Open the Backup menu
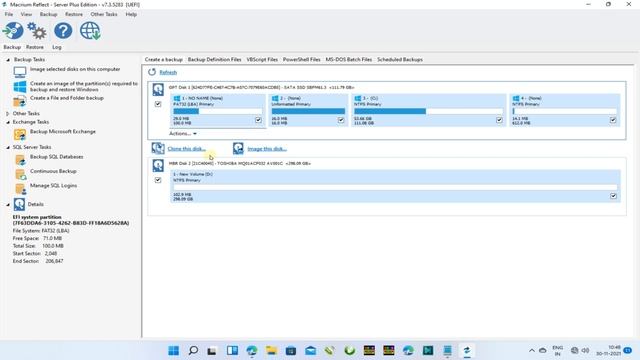Screen dimensions: 640x360 (x=49, y=14)
